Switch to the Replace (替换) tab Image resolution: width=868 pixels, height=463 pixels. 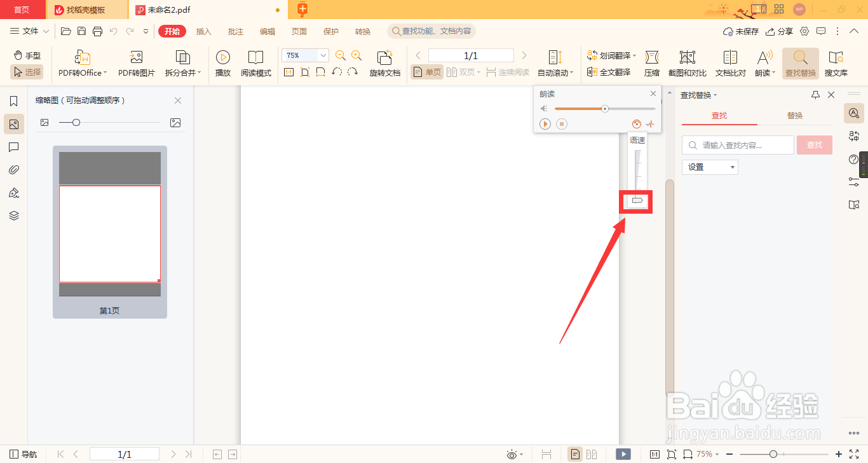795,116
